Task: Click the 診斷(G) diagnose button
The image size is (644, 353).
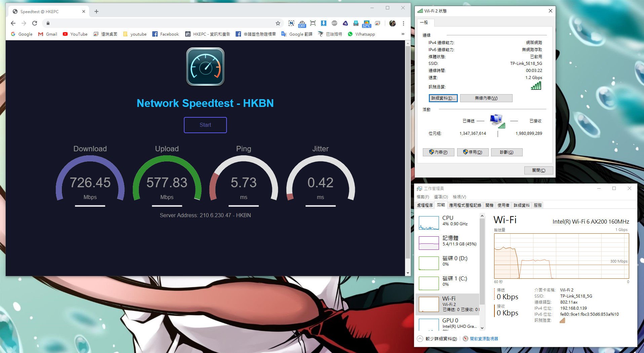Action: tap(507, 152)
